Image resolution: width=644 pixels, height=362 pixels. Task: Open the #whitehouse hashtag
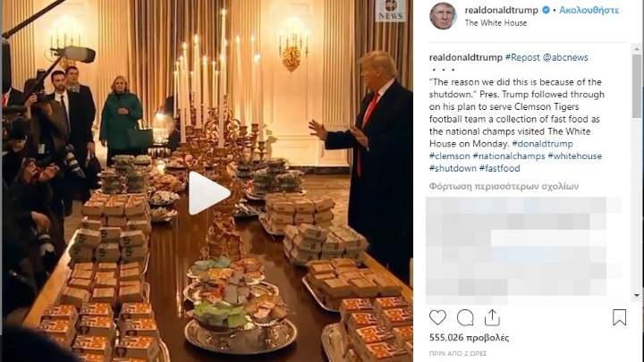coord(574,156)
